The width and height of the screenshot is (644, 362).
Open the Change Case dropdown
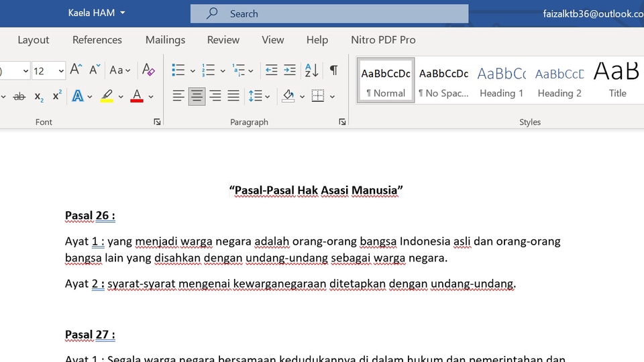click(x=120, y=70)
